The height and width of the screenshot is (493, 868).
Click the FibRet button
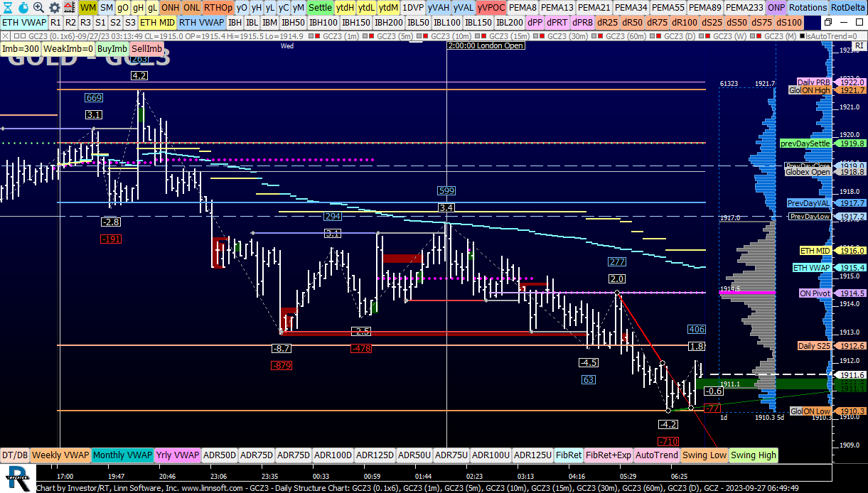[569, 455]
